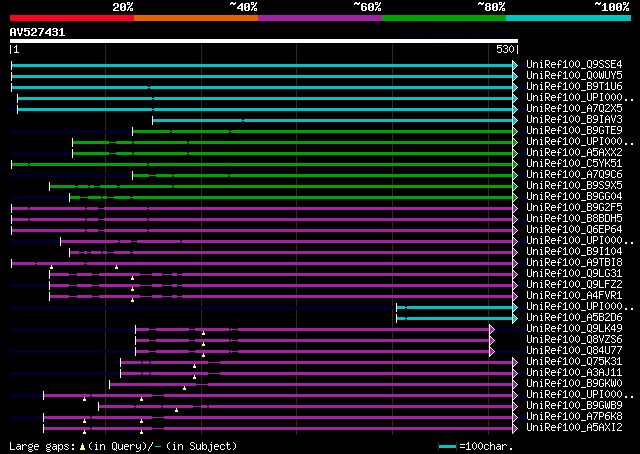Click the yellow query-gap triangle in the legend
This screenshot has width=640, height=454.
[82, 447]
